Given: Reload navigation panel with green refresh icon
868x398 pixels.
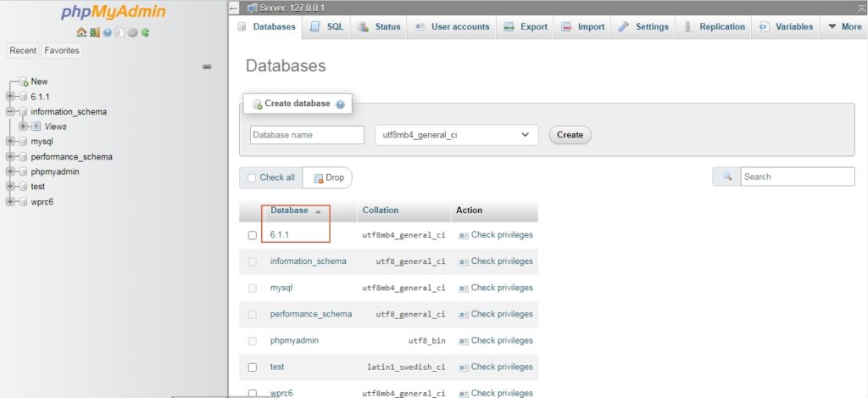Looking at the screenshot, I should point(145,33).
